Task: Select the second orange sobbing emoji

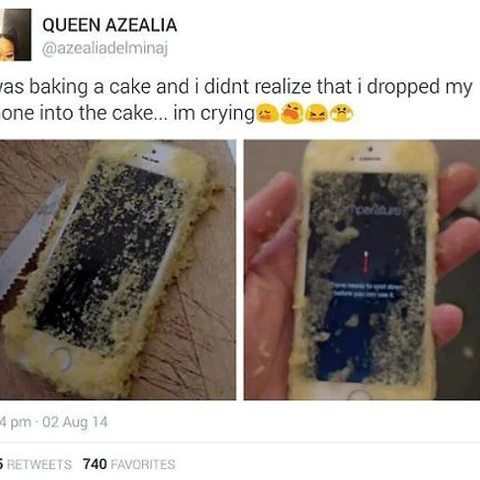Action: 292,113
